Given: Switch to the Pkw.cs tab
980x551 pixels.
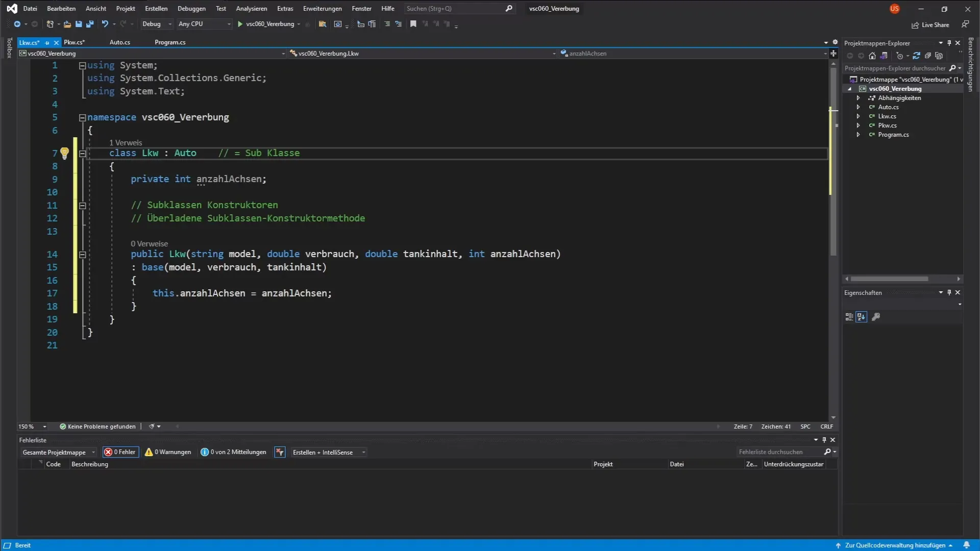Looking at the screenshot, I should pyautogui.click(x=74, y=42).
